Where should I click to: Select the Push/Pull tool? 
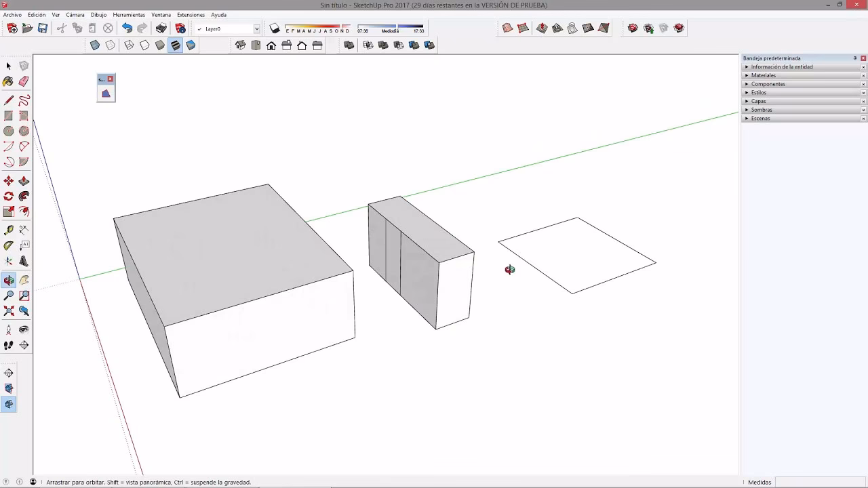(x=24, y=180)
